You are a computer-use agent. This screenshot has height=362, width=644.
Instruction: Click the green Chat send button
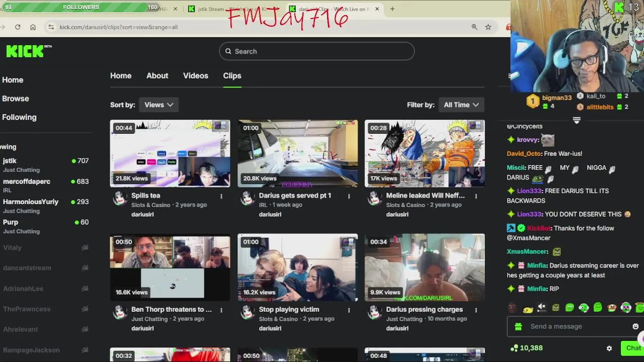(x=633, y=348)
